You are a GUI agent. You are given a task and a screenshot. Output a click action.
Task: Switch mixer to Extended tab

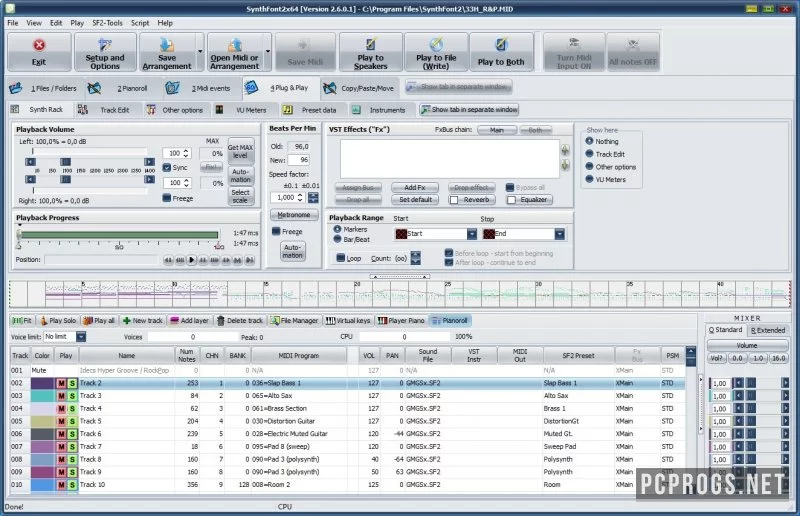(x=768, y=330)
